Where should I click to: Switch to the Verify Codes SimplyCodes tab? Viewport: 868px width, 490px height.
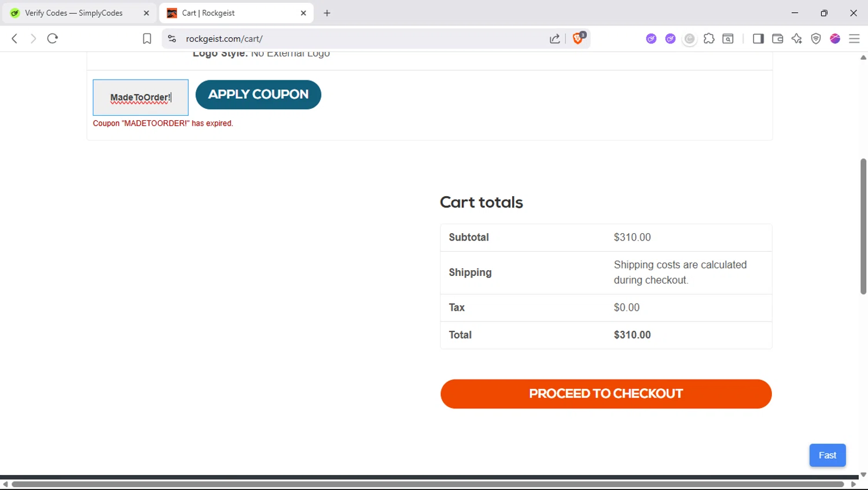point(79,13)
